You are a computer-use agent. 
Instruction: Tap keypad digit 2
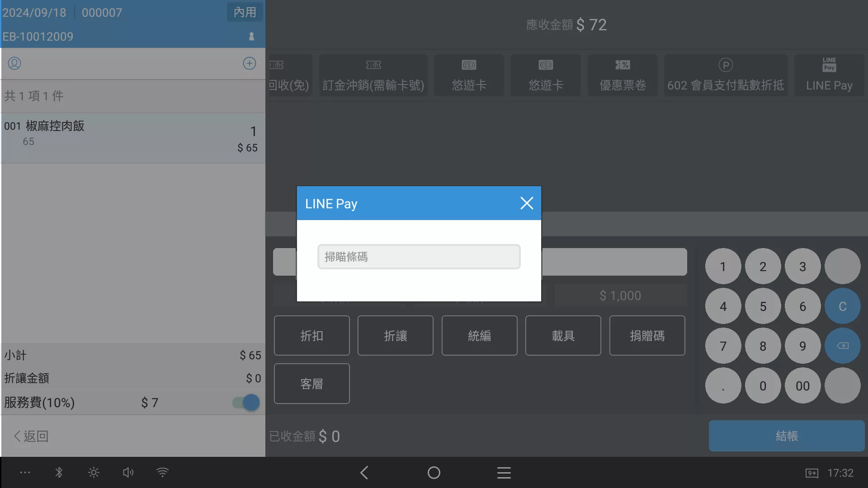pyautogui.click(x=763, y=267)
